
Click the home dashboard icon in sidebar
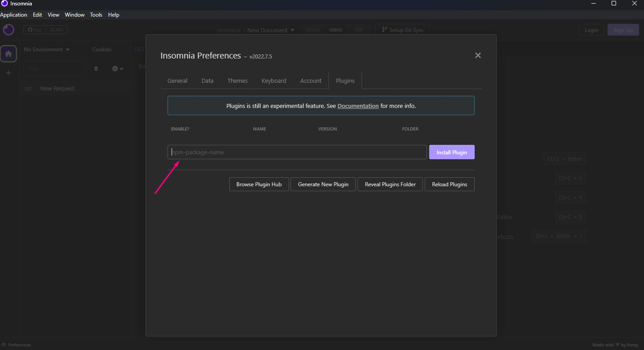pos(9,54)
